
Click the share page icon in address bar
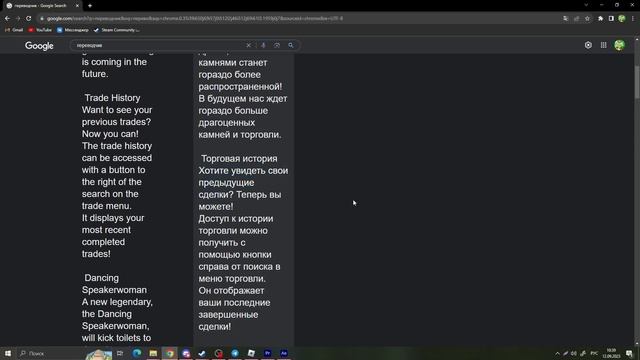[x=576, y=18]
